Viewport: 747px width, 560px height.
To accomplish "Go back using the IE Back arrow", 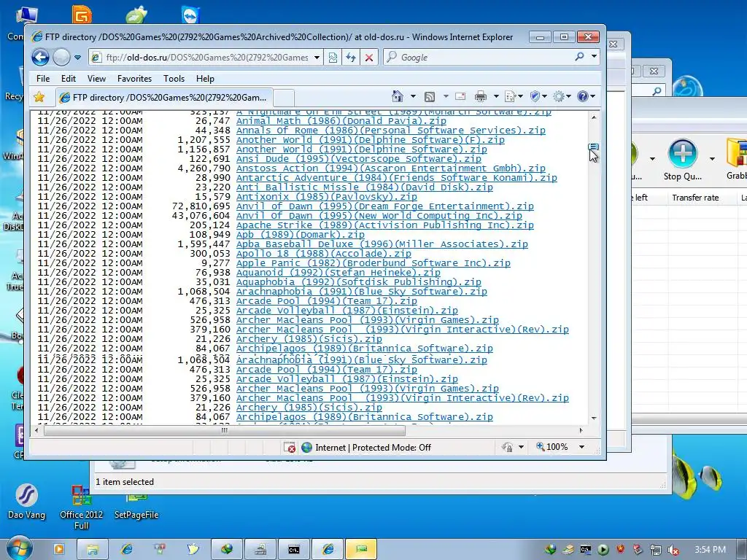I will (x=41, y=58).
